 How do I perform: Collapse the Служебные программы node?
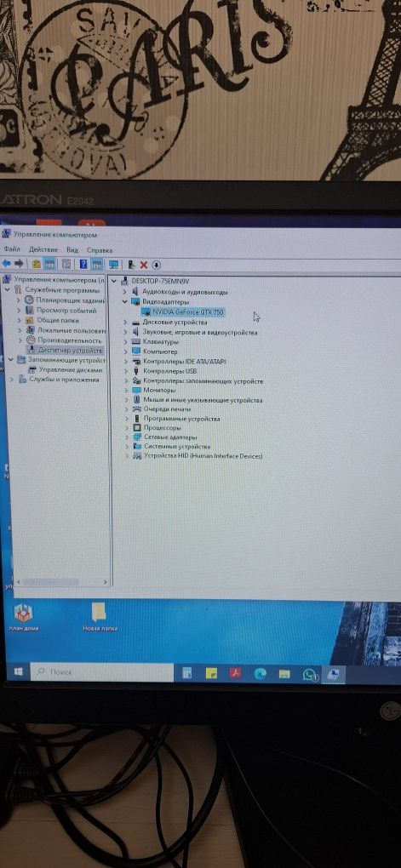point(8,289)
